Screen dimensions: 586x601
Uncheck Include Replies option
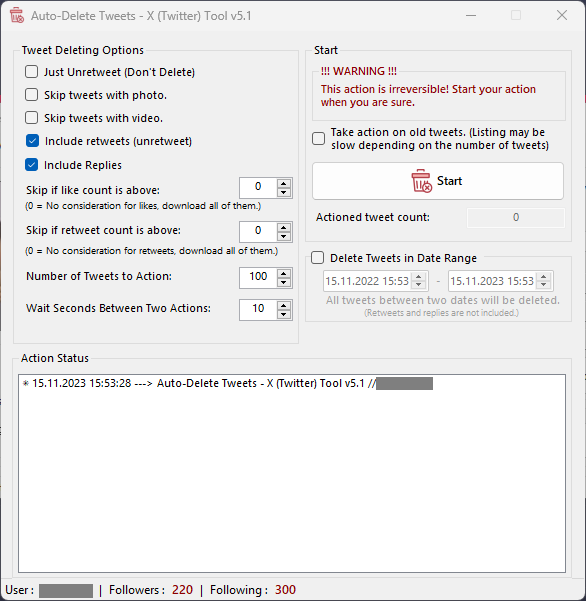pos(31,165)
